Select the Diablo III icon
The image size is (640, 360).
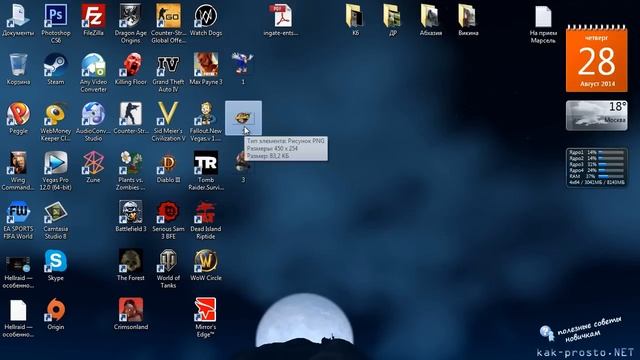click(168, 163)
